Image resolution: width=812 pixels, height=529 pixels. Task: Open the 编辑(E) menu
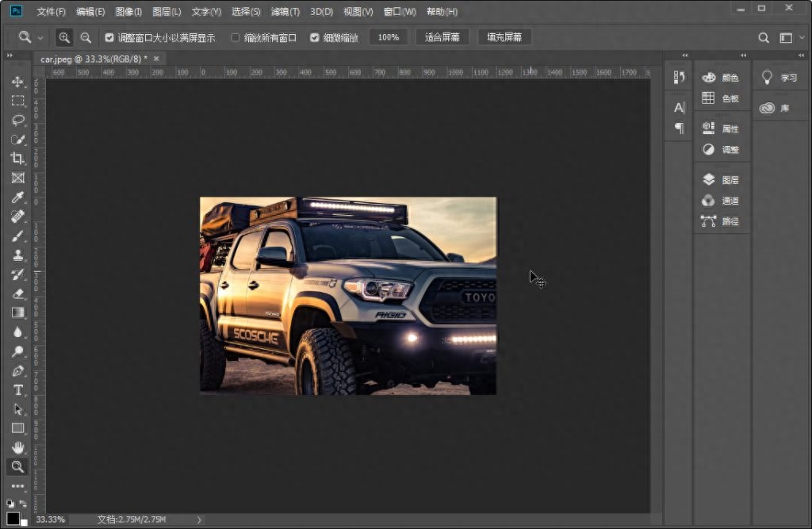[90, 11]
